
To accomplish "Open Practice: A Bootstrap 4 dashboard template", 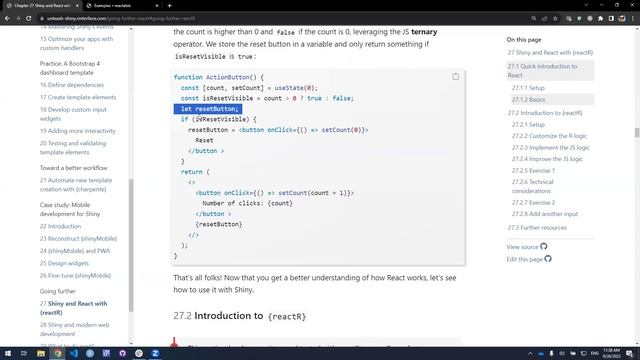I will pyautogui.click(x=70, y=68).
